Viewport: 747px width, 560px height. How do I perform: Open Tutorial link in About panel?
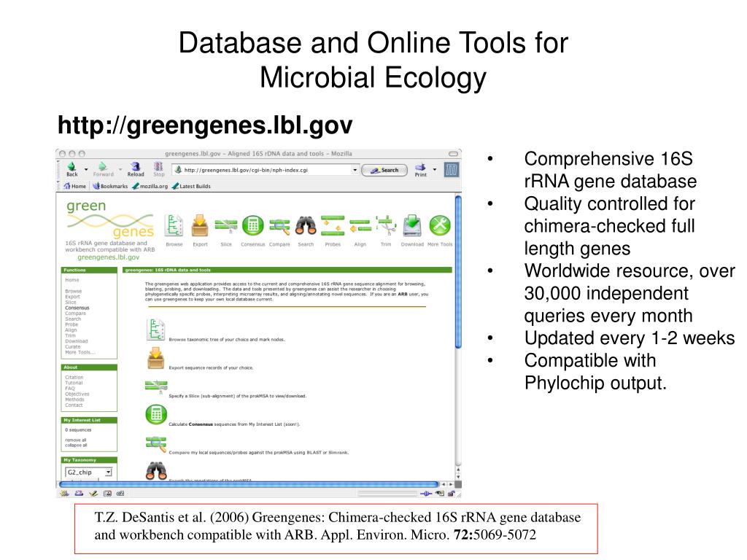74,383
